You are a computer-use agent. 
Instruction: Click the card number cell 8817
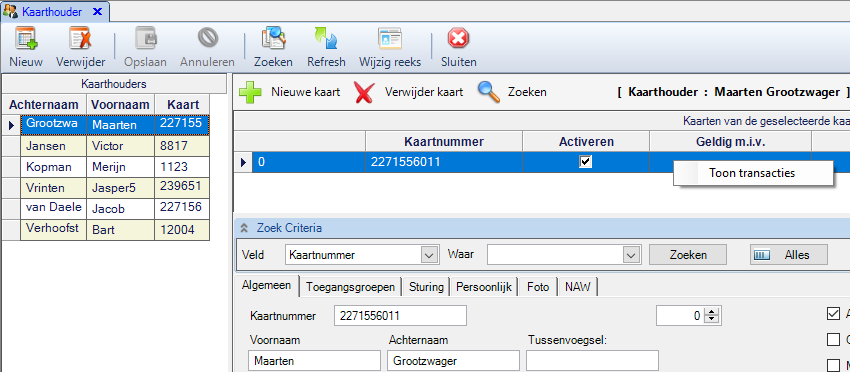click(182, 146)
